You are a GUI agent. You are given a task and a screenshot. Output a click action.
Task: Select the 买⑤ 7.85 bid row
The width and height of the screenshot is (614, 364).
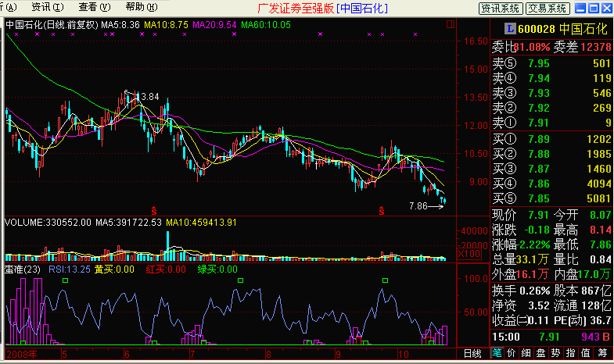click(x=551, y=198)
